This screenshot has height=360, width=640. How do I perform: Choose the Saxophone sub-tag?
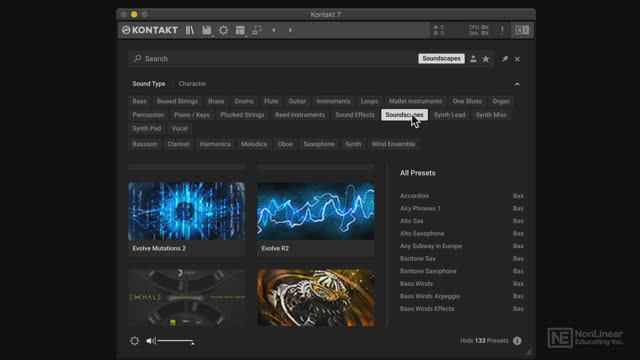click(x=319, y=144)
